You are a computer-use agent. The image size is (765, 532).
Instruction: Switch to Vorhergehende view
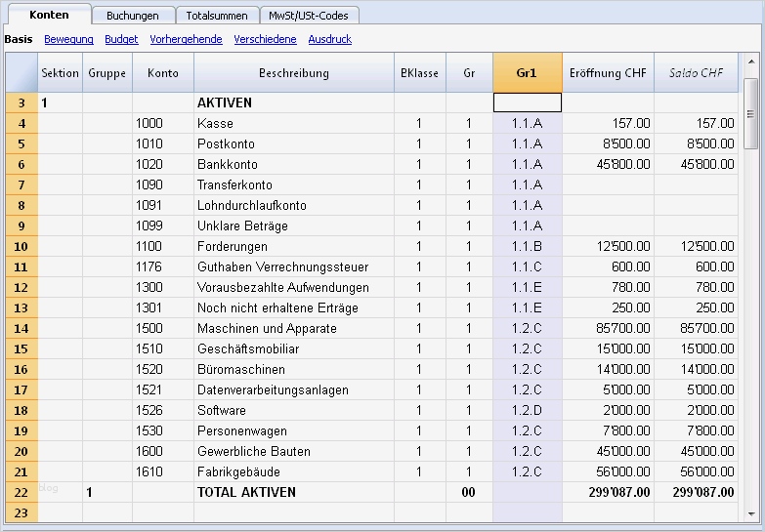tap(186, 40)
